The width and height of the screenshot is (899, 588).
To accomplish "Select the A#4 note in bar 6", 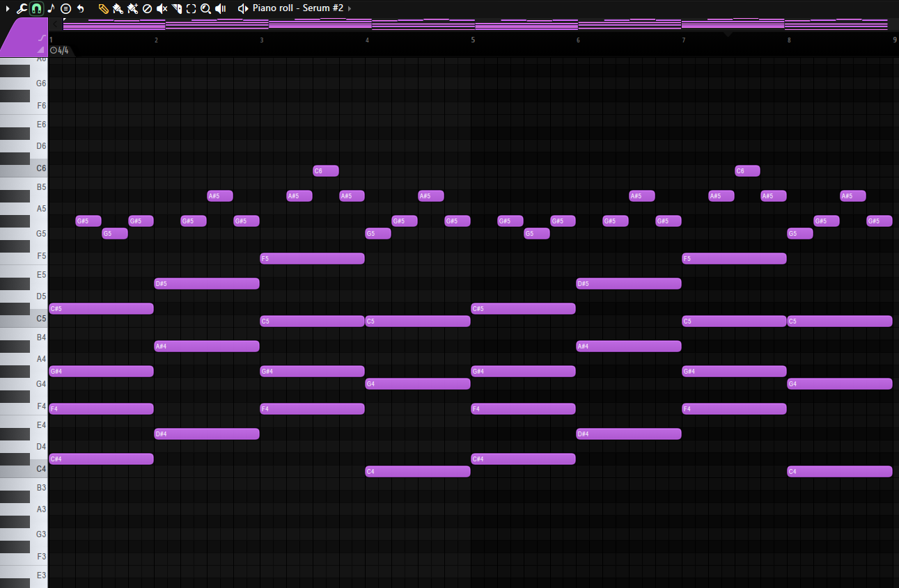I will pyautogui.click(x=629, y=346).
